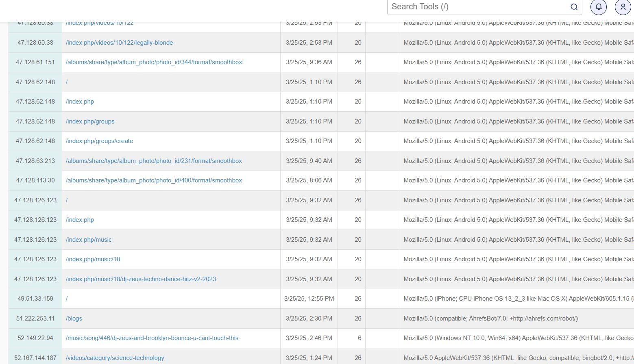The height and width of the screenshot is (364, 634).
Task: Open the notifications bell
Action: (598, 7)
